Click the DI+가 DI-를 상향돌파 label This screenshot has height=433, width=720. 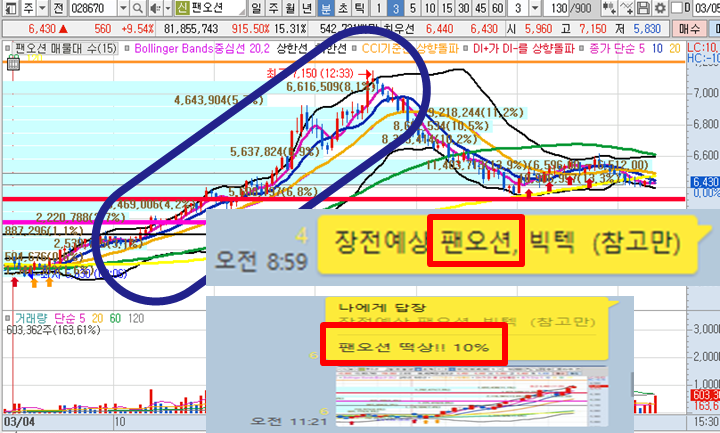pyautogui.click(x=523, y=48)
